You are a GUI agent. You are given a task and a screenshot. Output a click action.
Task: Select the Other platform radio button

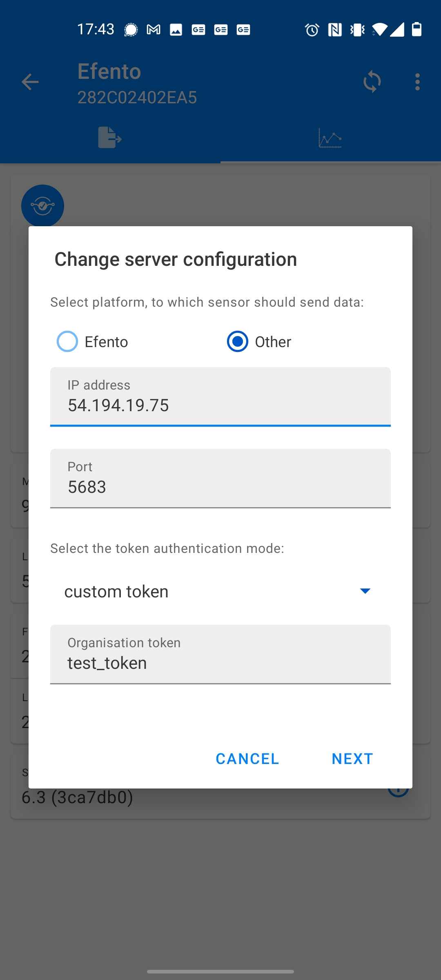click(x=238, y=342)
